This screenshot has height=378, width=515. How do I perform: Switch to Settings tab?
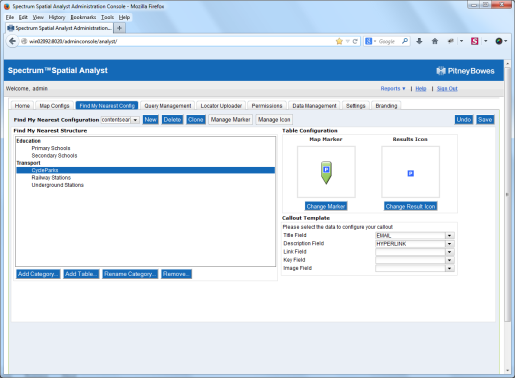[x=356, y=106]
